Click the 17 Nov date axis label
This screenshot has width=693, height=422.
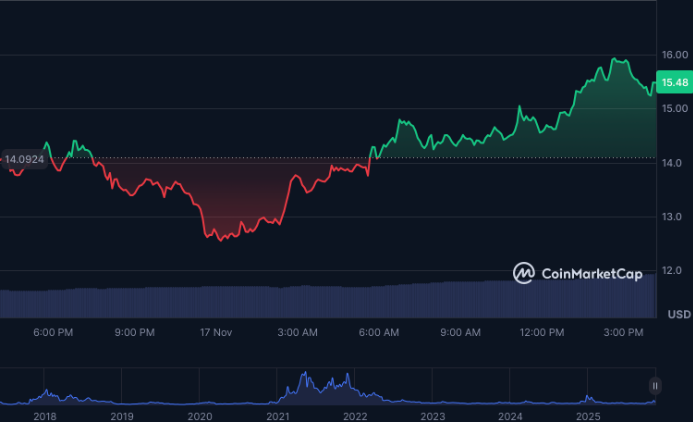pos(215,331)
